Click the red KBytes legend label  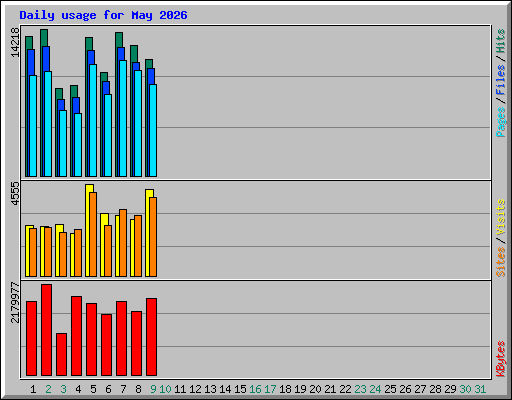point(500,359)
